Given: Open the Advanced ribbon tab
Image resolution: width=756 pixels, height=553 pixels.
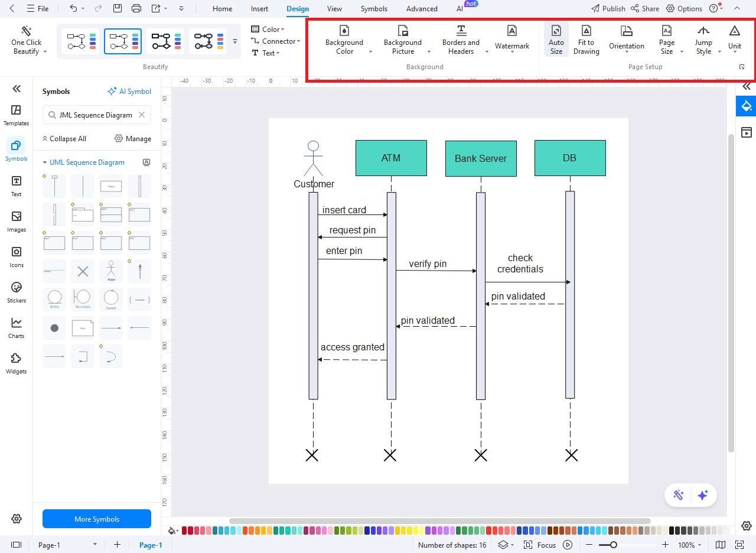Looking at the screenshot, I should [x=422, y=9].
